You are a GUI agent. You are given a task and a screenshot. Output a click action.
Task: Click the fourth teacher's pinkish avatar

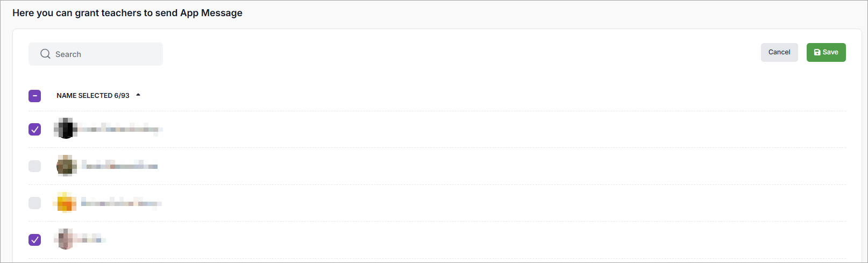click(66, 239)
